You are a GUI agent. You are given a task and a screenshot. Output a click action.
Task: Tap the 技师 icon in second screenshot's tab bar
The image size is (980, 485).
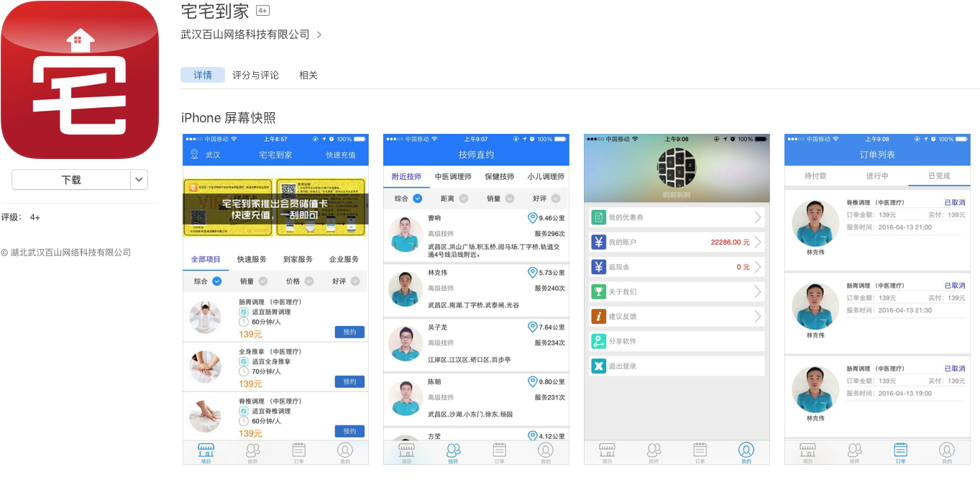(x=453, y=451)
